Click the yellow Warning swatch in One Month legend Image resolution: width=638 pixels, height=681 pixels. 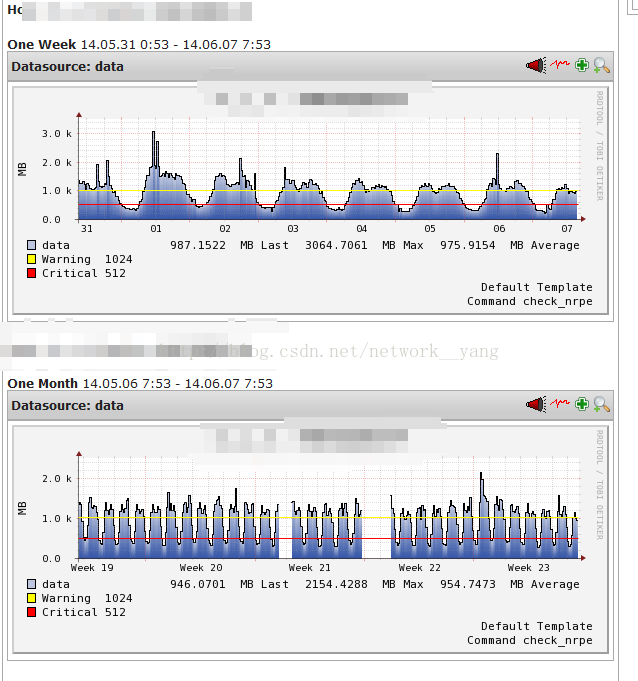(x=31, y=598)
